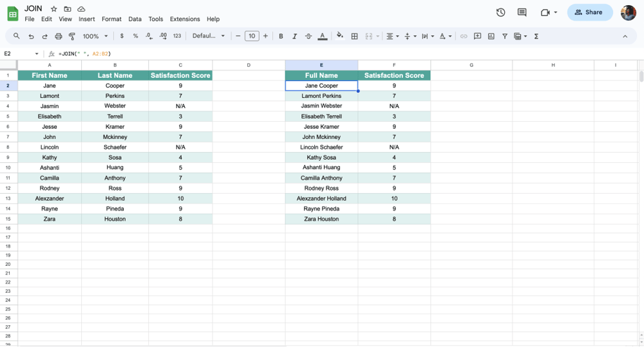Print the spreadsheet using the printer icon
This screenshot has height=347, width=644.
click(x=59, y=36)
